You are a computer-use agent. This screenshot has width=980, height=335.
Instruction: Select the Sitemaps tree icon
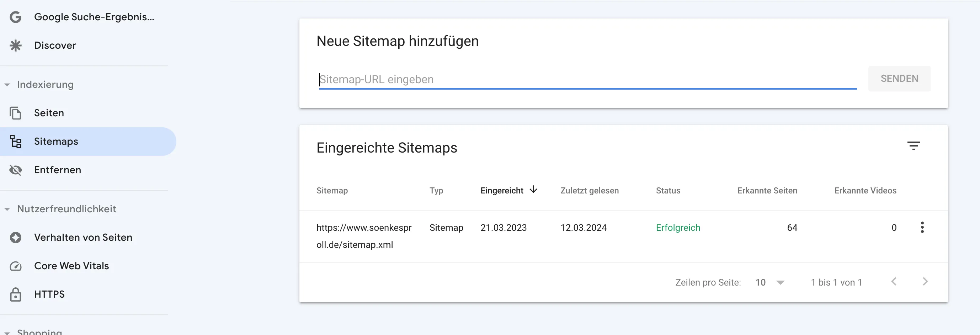click(x=15, y=141)
